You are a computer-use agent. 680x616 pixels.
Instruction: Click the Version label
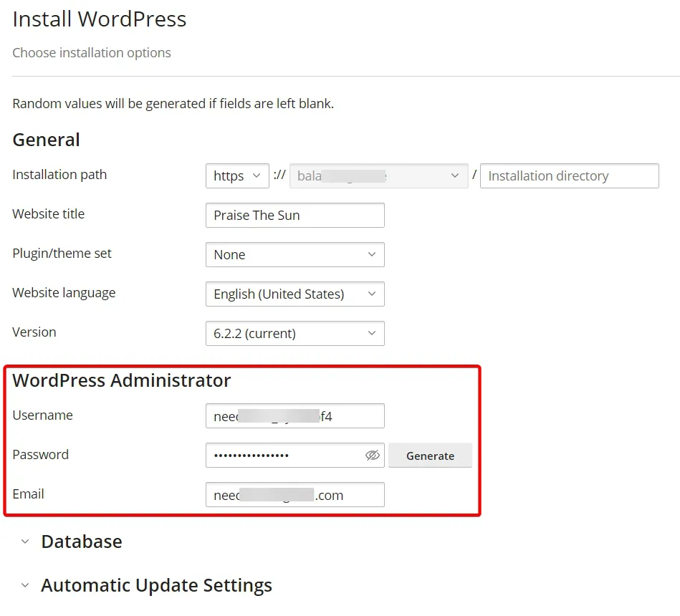point(34,332)
